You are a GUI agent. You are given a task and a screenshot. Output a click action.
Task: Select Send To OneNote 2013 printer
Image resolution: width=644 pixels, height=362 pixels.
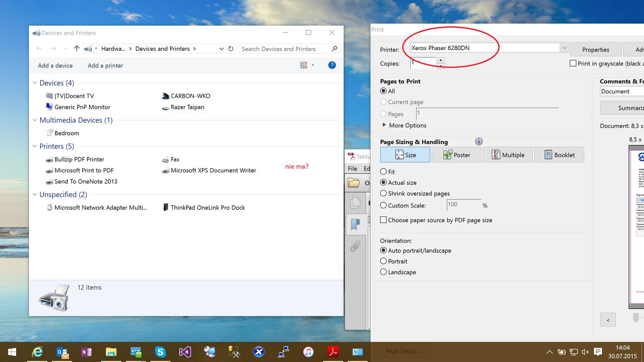click(x=81, y=181)
